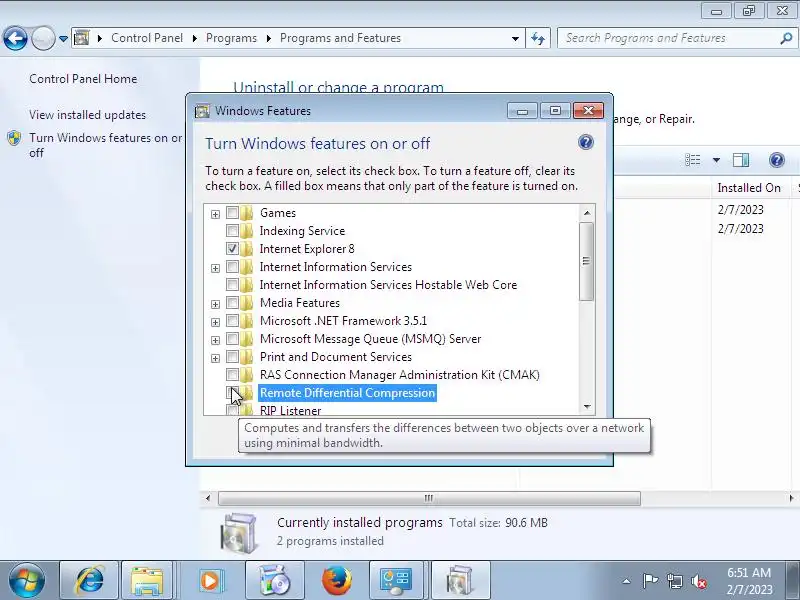Open the dropdown arrow after Control Panel breadcrumb

click(x=194, y=38)
